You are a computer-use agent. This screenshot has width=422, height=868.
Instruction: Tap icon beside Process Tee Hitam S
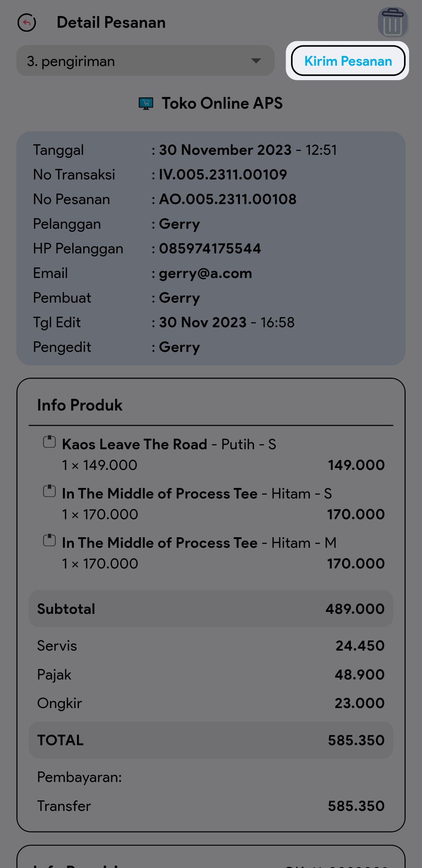point(49,491)
